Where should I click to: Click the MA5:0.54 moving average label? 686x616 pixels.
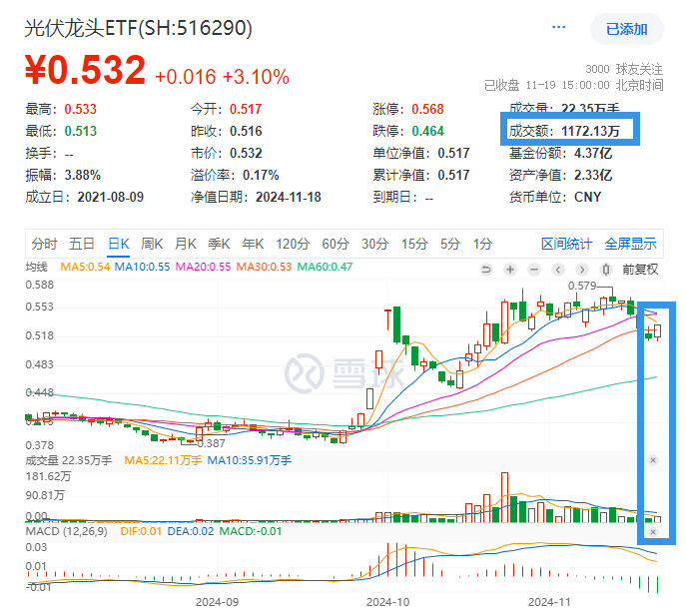tap(85, 267)
